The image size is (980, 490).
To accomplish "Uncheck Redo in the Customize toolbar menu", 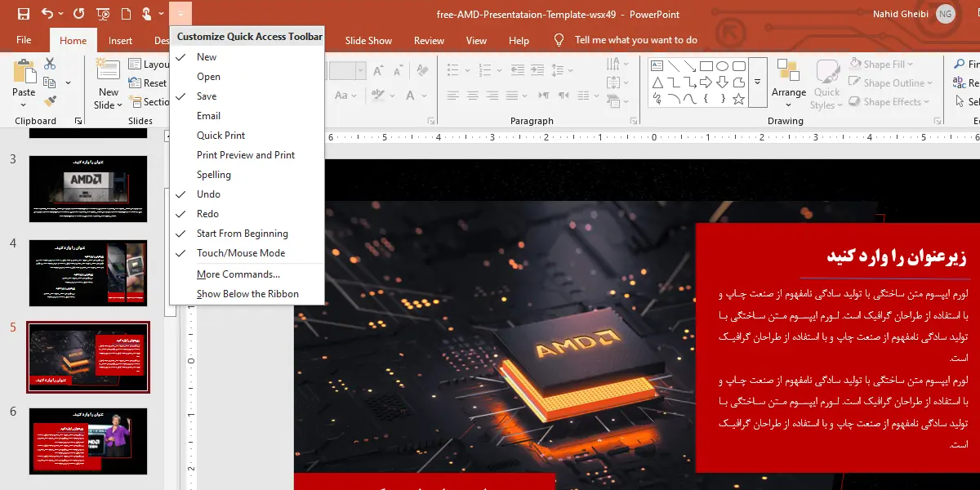I will tap(247, 214).
